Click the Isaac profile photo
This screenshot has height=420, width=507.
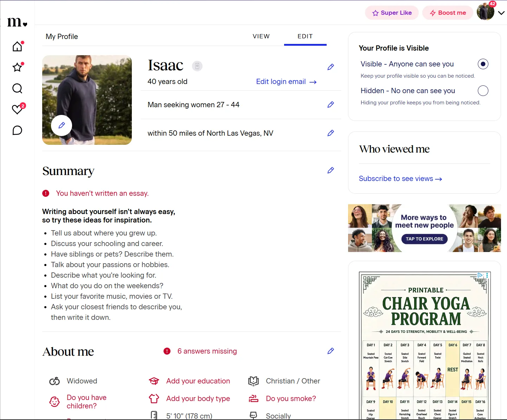tap(87, 100)
